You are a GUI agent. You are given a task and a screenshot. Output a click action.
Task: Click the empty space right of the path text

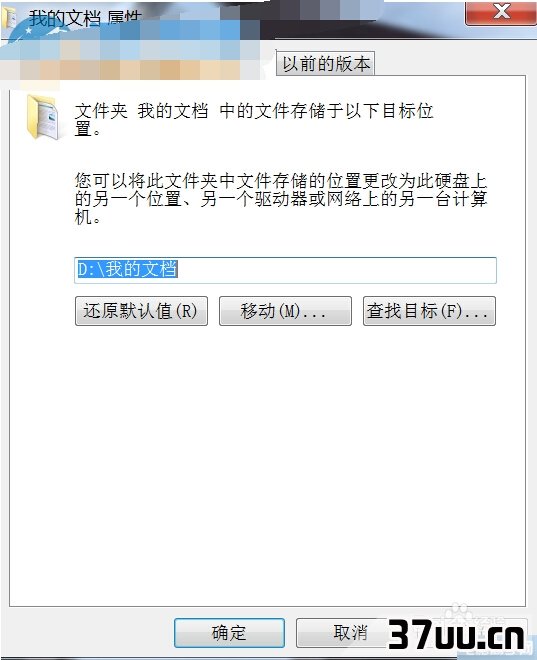coord(337,270)
